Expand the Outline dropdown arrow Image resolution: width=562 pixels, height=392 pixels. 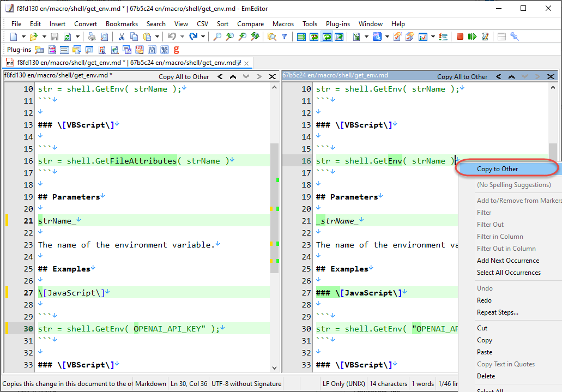[x=366, y=37]
